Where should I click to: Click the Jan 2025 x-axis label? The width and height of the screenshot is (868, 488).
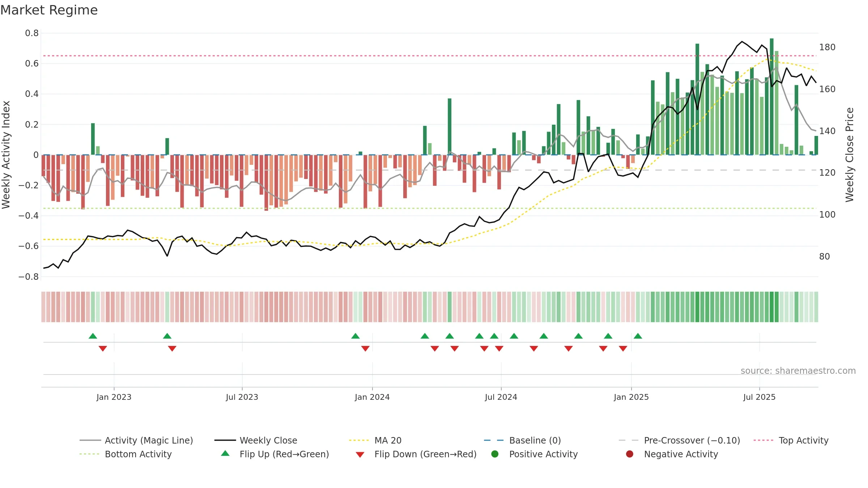631,397
